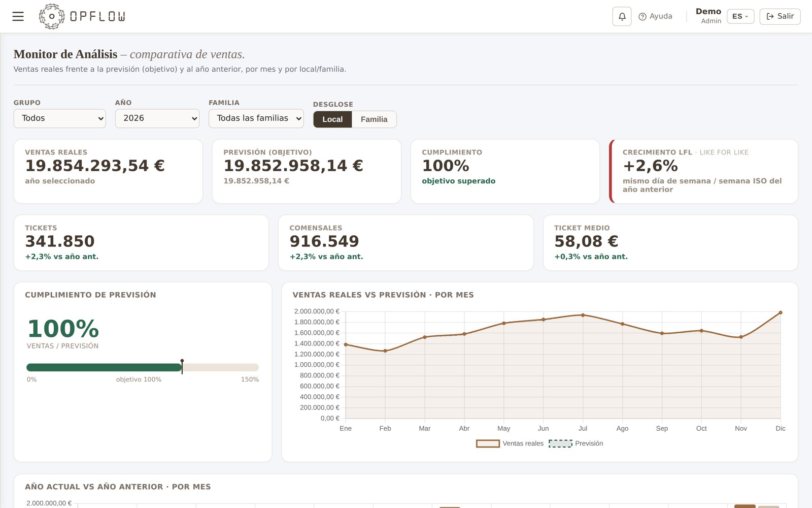The height and width of the screenshot is (508, 812).
Task: Click the Tickets 341.850 value
Action: pos(60,241)
